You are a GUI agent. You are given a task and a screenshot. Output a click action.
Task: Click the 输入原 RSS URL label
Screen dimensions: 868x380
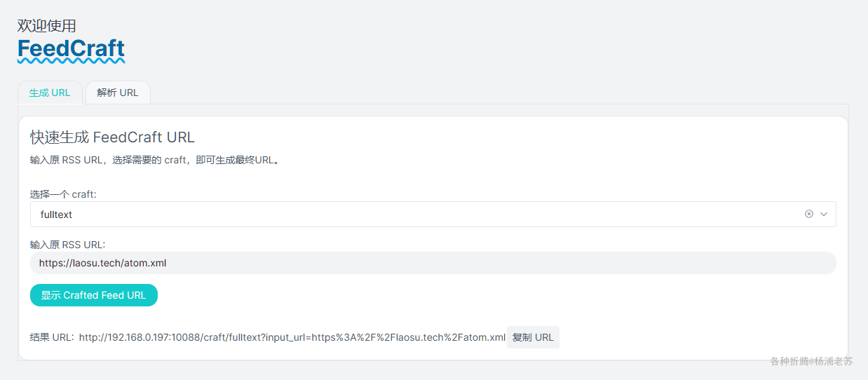68,245
